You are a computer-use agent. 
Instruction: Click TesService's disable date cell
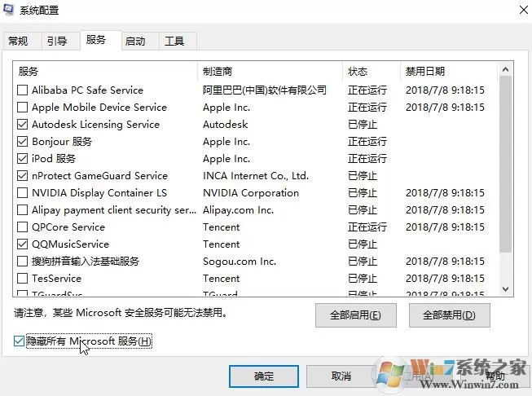(x=445, y=278)
